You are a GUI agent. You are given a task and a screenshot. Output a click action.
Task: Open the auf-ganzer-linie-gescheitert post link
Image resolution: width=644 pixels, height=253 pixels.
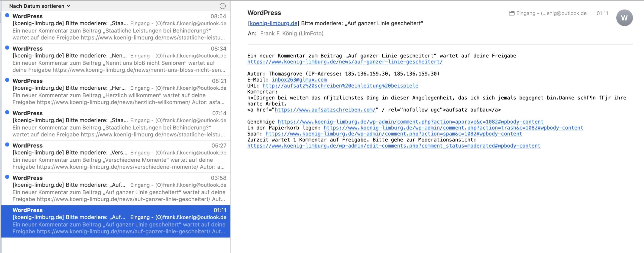click(x=345, y=62)
